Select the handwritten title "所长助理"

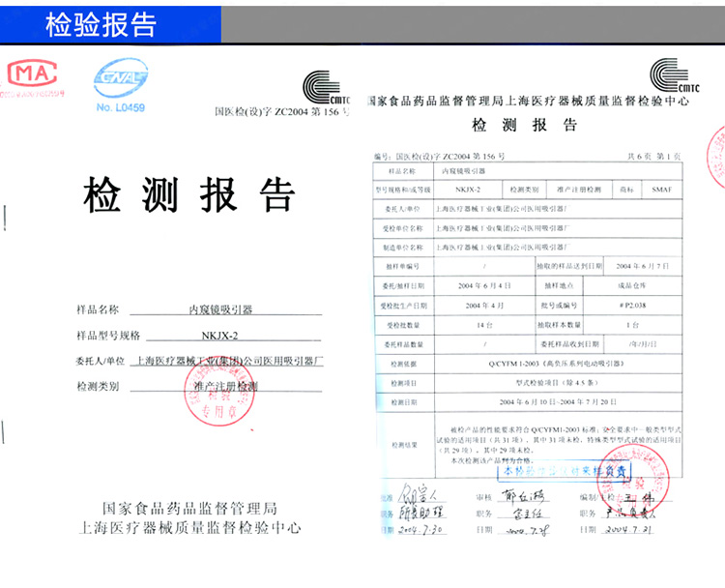(421, 513)
